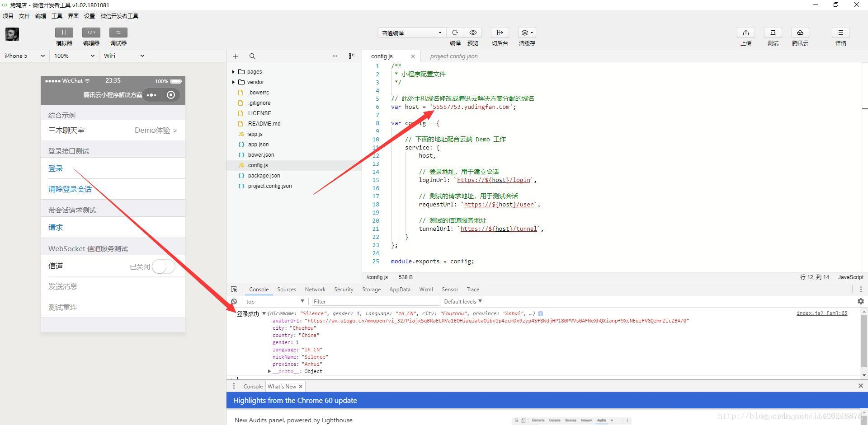Switch to project.config.json editor tab

point(454,56)
